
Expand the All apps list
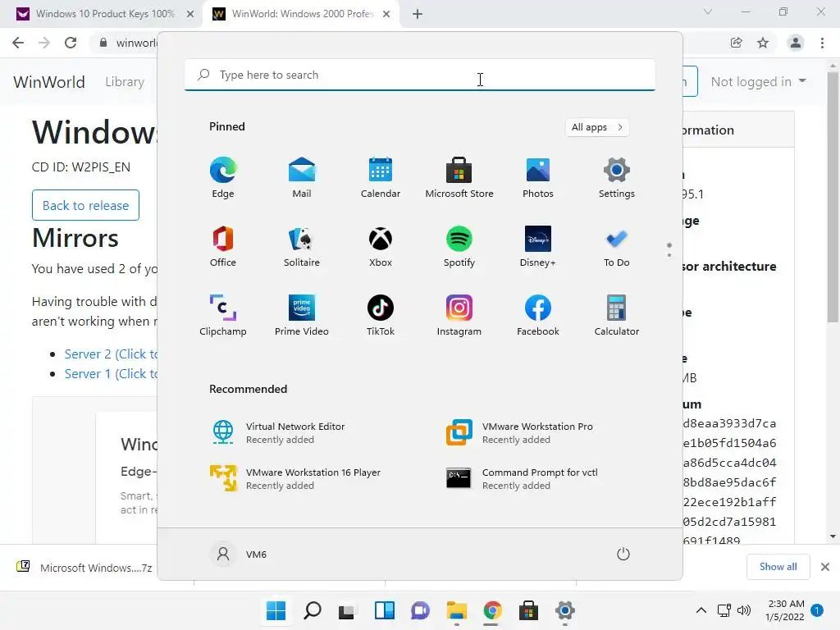(x=597, y=127)
